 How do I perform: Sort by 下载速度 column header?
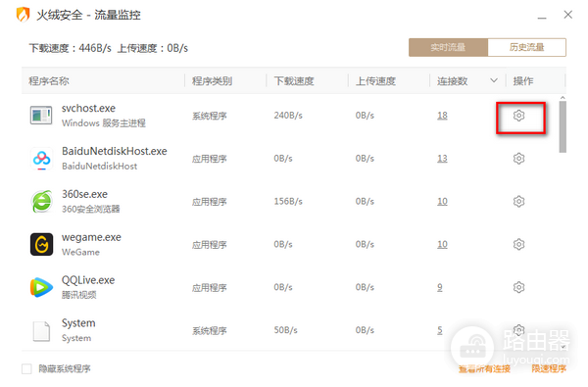(x=294, y=81)
